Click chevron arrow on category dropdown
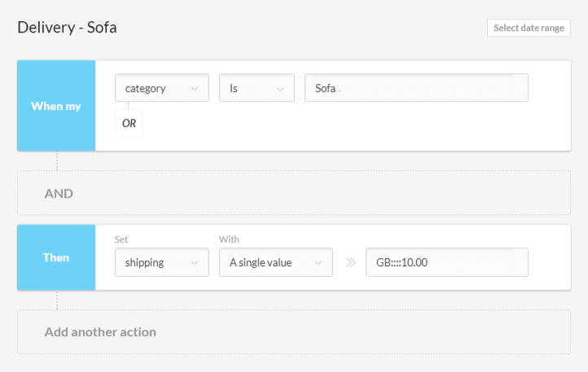This screenshot has height=372, width=588. (195, 89)
